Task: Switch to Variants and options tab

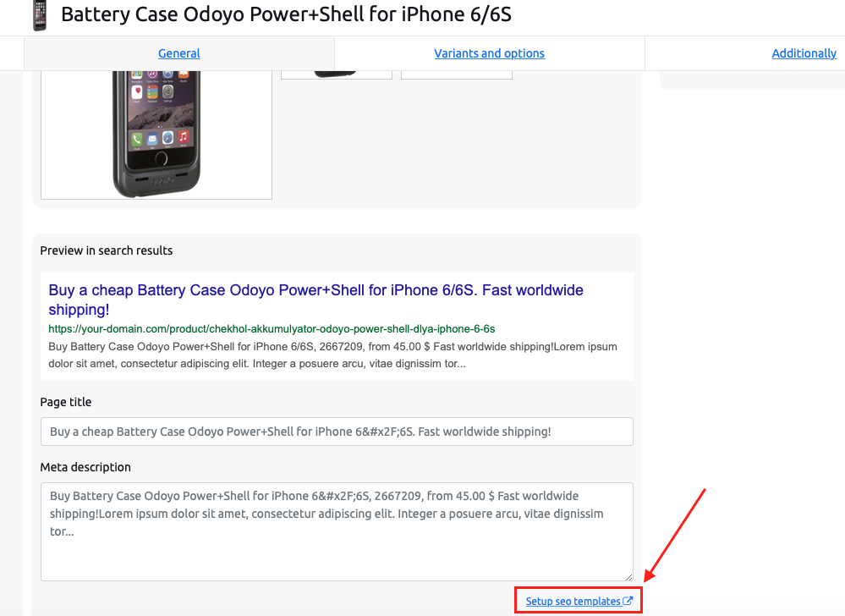Action: (x=490, y=53)
